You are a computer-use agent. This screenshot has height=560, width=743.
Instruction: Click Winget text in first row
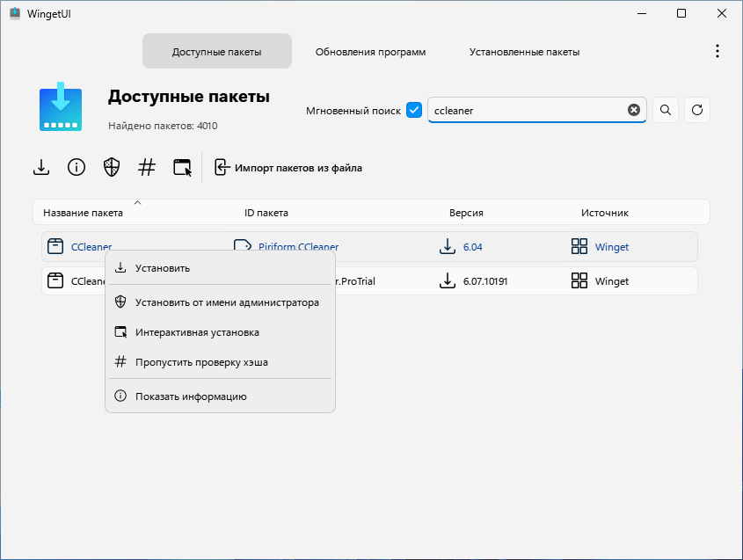point(612,247)
